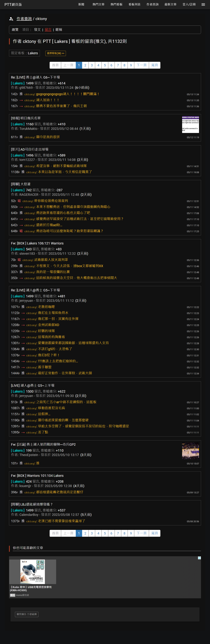This screenshot has height=644, width=210.
Task: Go to page 2 in top pagination
Action: click(x=85, y=65)
